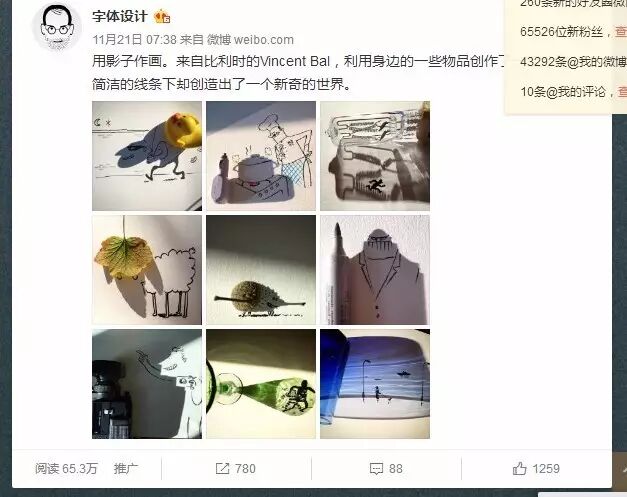627x497 pixels.
Task: Open the leaf sheep drawing thumbnail
Action: click(147, 270)
